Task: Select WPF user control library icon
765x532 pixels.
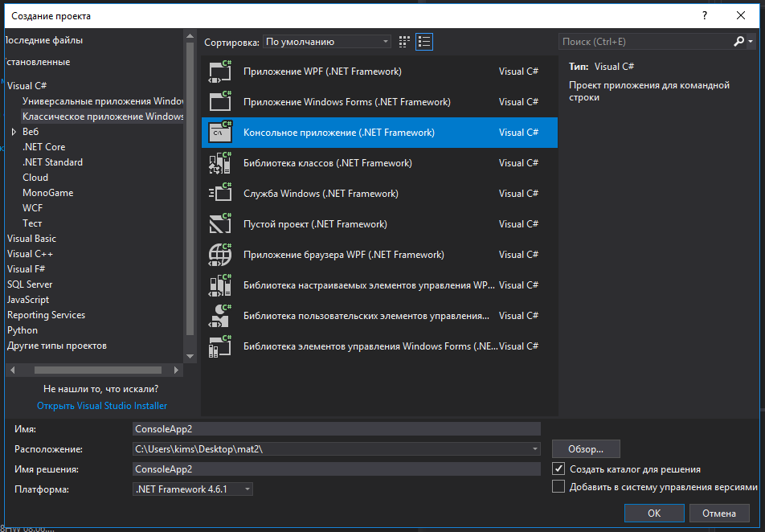Action: pos(220,316)
